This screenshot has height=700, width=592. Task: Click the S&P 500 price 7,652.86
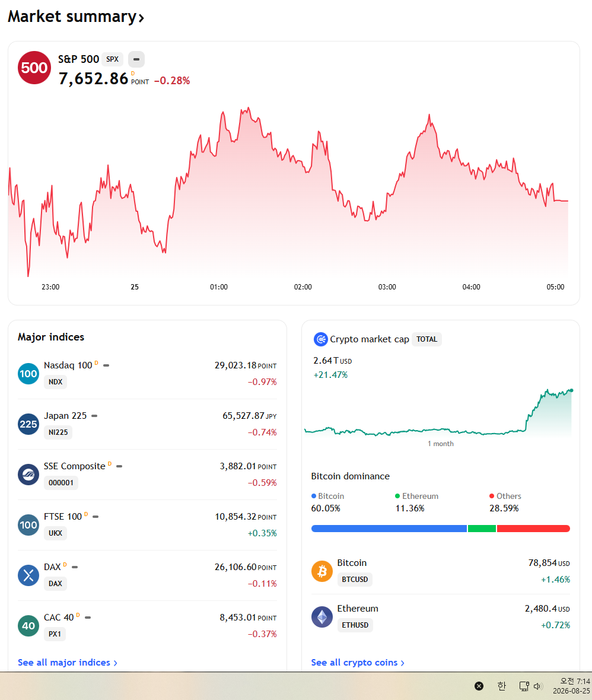(x=93, y=78)
